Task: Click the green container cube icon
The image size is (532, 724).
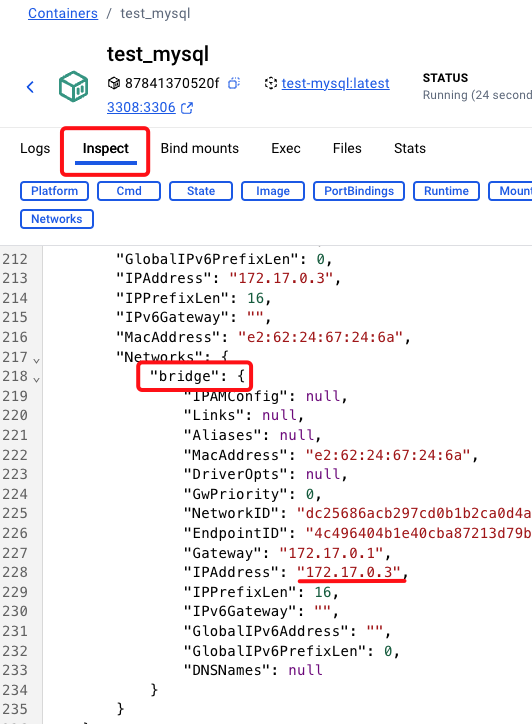Action: tap(73, 86)
